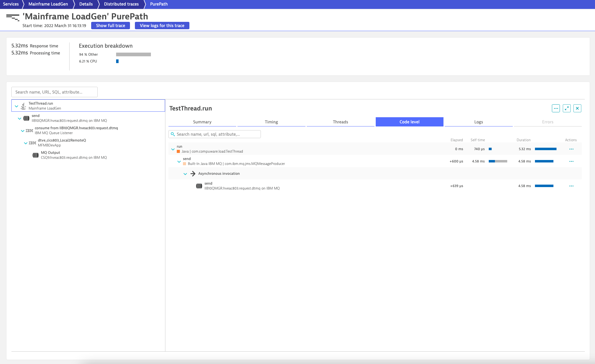
Task: Open the actions menu for MQMessageProducer send row
Action: tap(571, 161)
